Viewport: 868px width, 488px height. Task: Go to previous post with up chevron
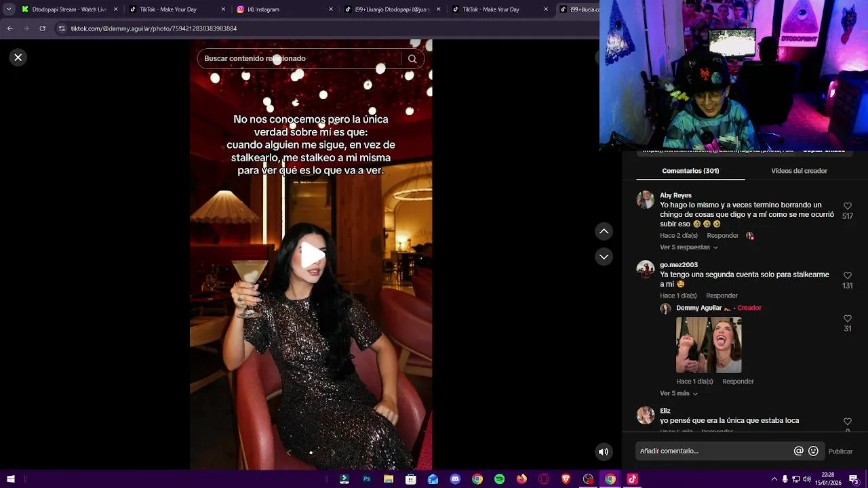click(604, 232)
